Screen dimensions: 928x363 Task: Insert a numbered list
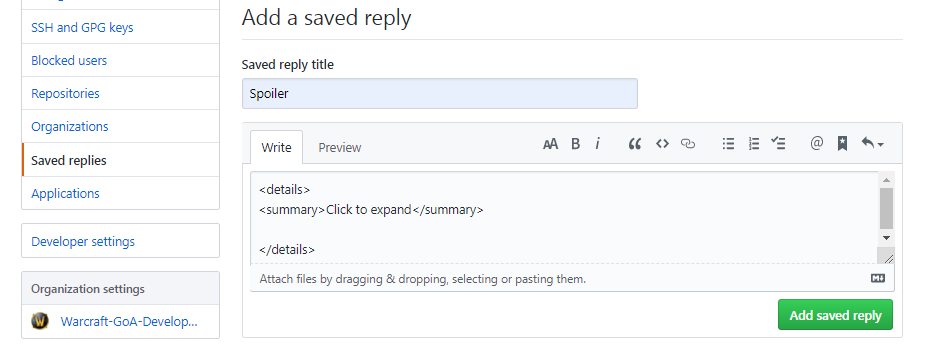point(753,144)
